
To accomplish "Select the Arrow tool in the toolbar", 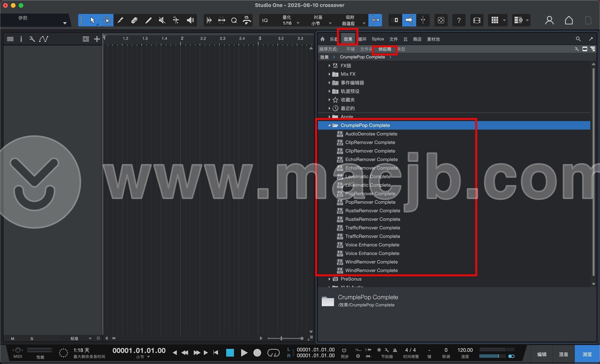I will (92, 20).
